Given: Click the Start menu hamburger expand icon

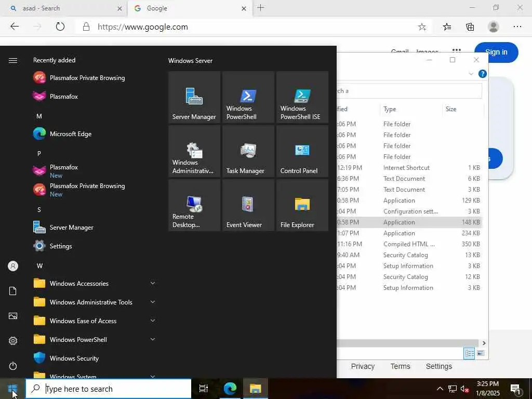Looking at the screenshot, I should (x=13, y=60).
